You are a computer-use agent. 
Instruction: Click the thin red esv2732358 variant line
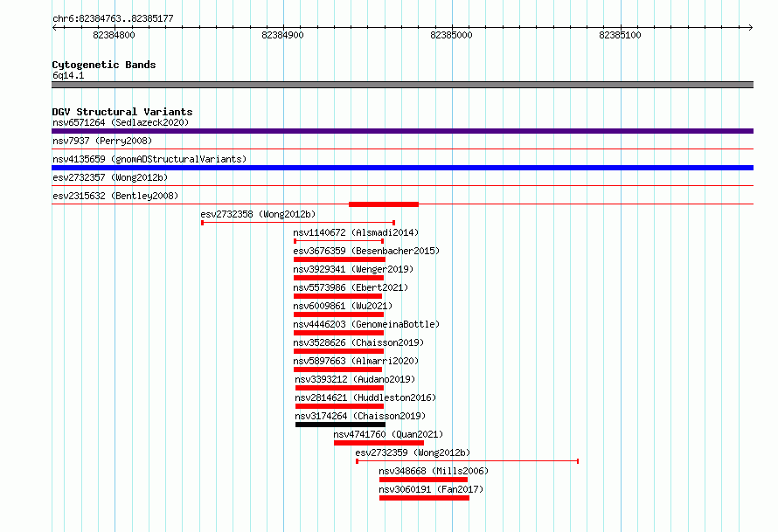tap(298, 223)
